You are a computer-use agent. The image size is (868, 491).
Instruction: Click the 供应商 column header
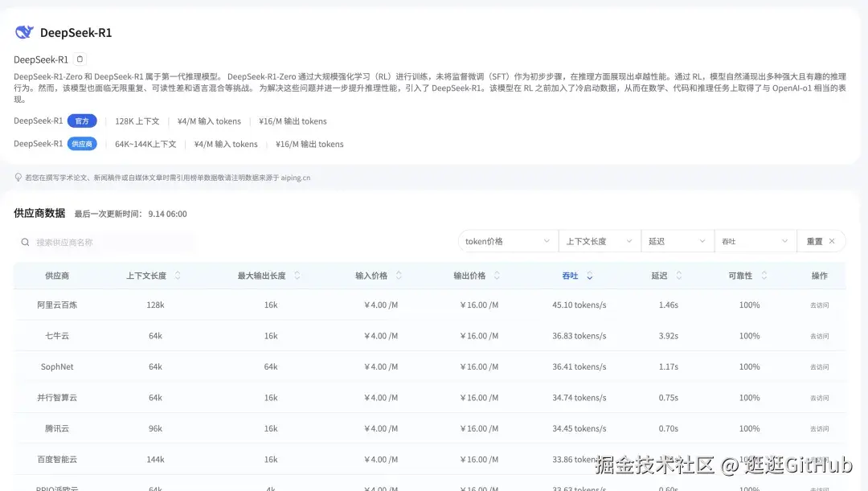[x=55, y=276]
